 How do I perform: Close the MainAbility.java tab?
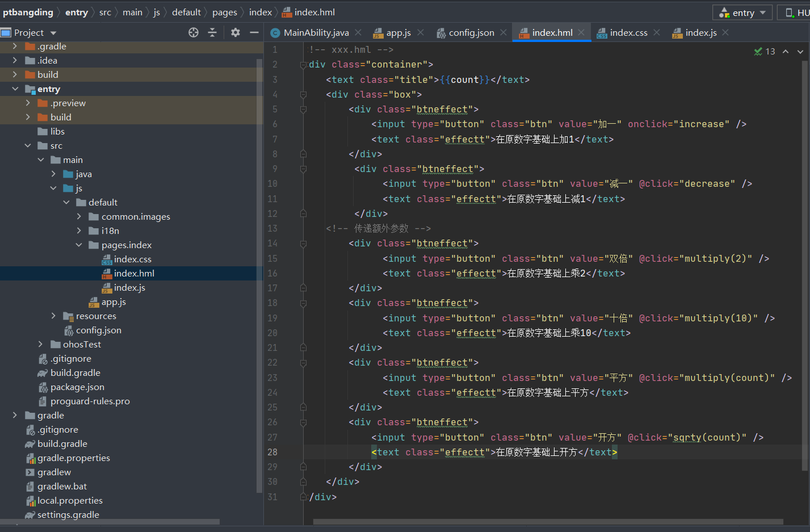pyautogui.click(x=358, y=32)
